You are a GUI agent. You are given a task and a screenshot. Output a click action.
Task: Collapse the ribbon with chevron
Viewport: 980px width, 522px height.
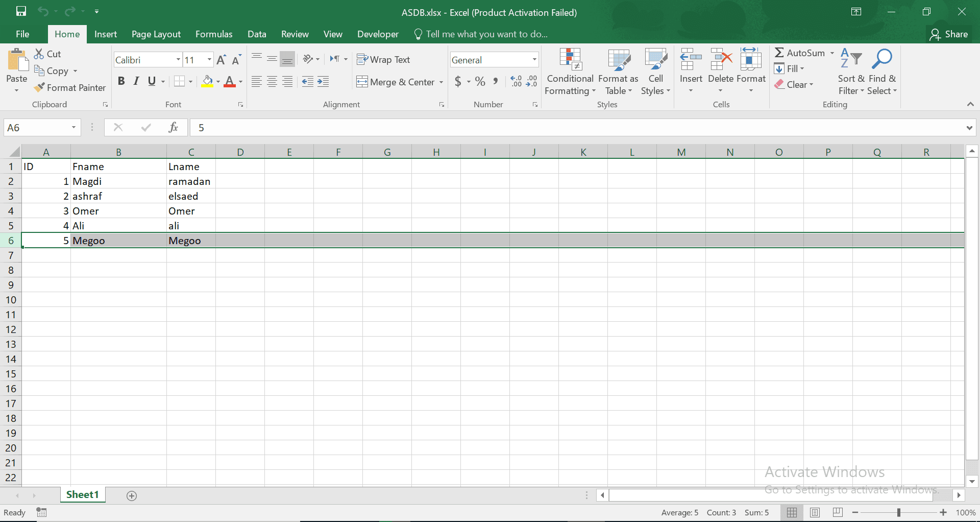click(970, 104)
